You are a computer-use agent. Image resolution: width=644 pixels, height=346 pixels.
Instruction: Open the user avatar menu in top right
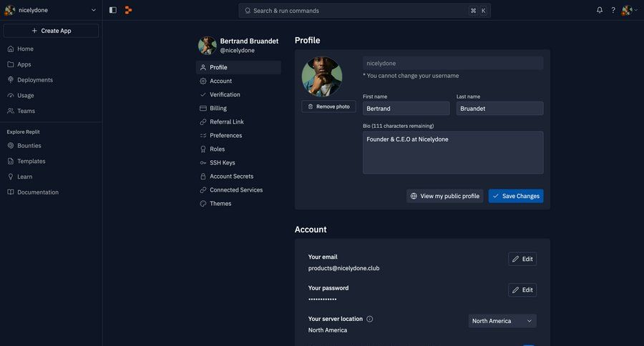pyautogui.click(x=628, y=10)
